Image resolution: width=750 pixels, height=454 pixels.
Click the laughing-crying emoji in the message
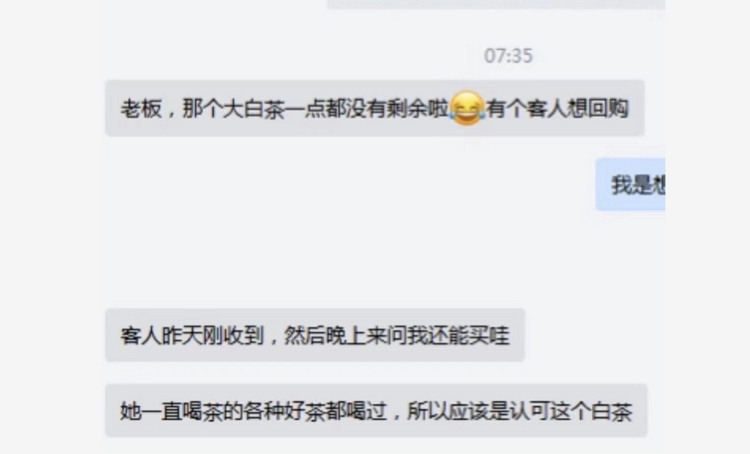pyautogui.click(x=467, y=108)
